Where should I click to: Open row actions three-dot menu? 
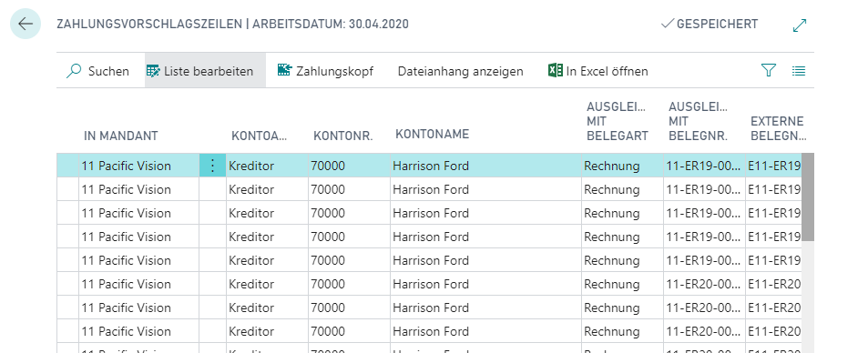(x=212, y=166)
